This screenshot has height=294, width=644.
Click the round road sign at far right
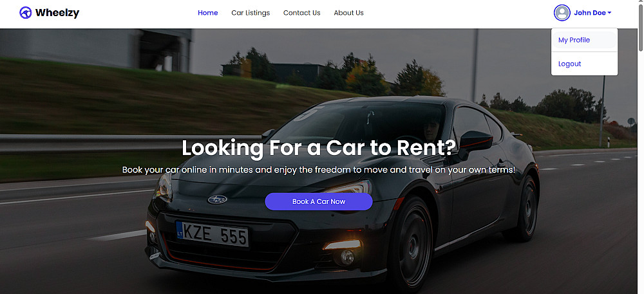[x=631, y=122]
